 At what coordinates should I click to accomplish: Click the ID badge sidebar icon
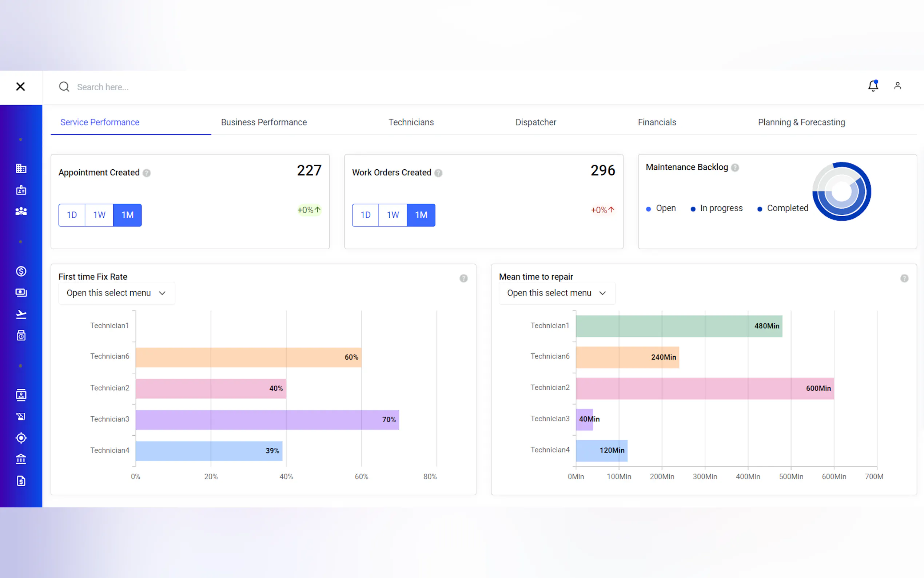[21, 190]
